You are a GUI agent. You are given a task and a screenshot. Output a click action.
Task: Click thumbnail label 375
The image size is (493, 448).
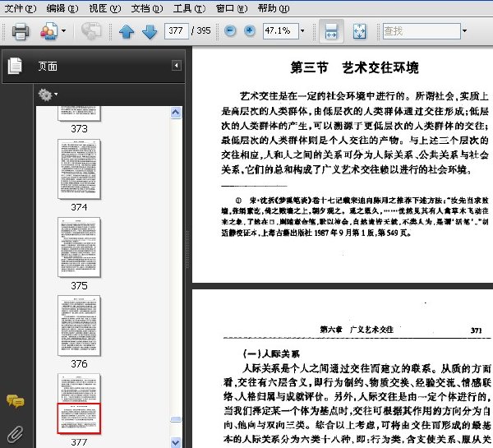(79, 285)
